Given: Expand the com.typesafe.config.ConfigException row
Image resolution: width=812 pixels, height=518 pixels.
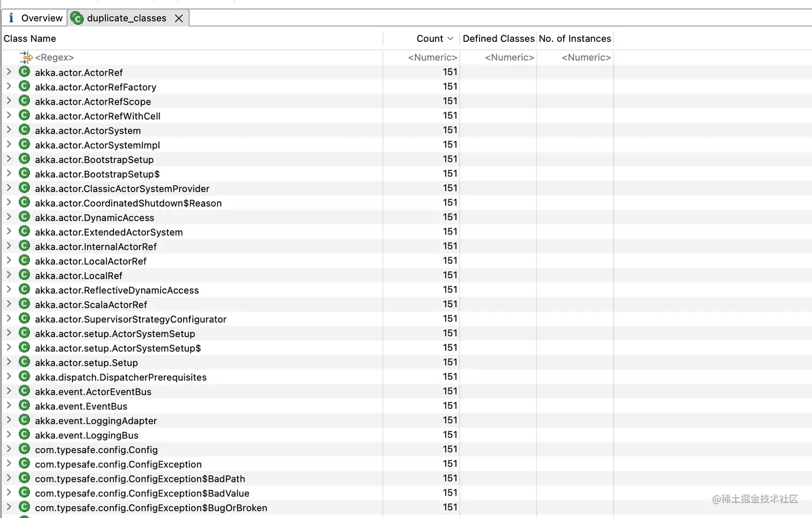Looking at the screenshot, I should (x=9, y=463).
